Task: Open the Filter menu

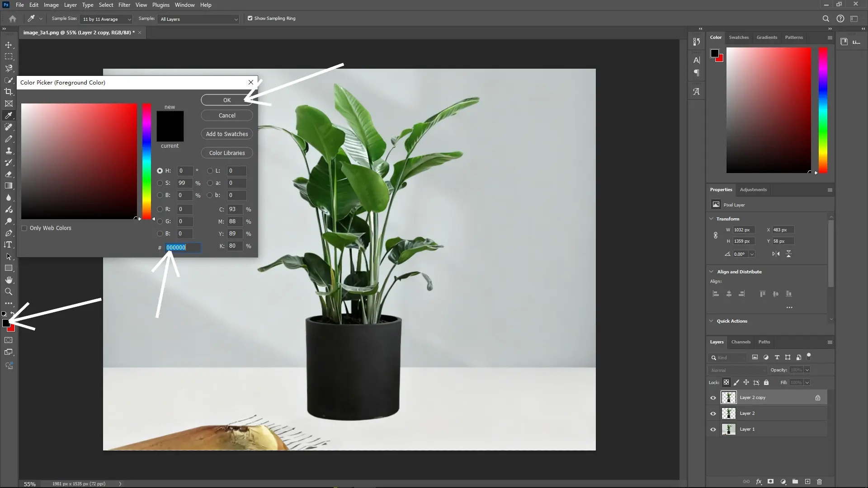Action: point(124,5)
